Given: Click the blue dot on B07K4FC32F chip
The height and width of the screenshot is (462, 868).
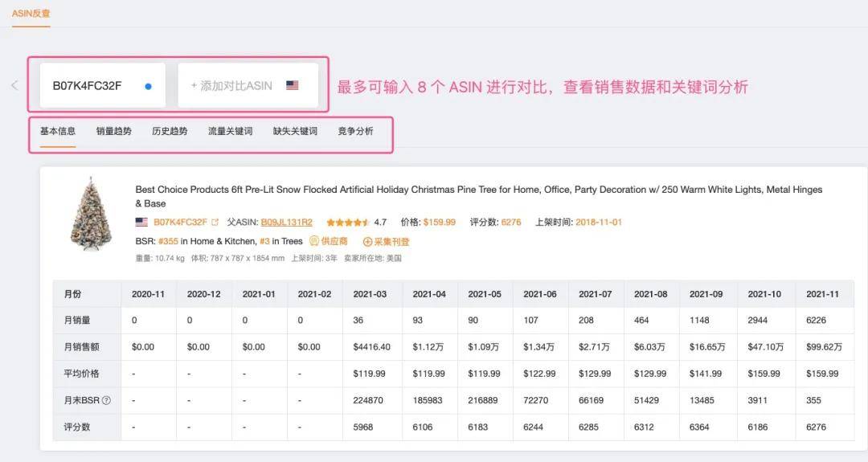Looking at the screenshot, I should click(x=148, y=86).
